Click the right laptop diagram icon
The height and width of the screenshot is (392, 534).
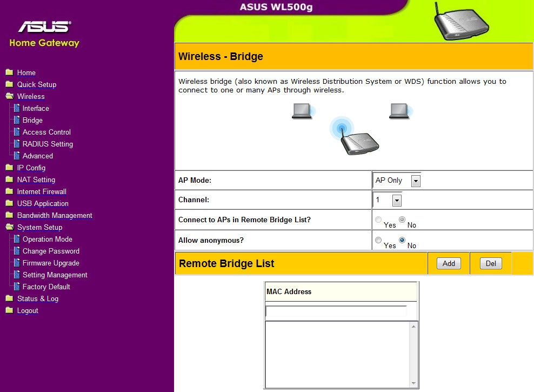401,111
